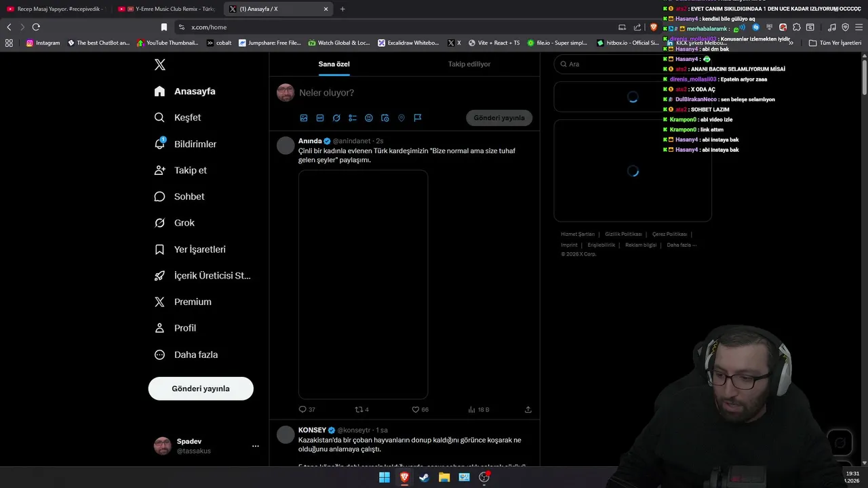Screen dimensions: 868x488
Task: Add media image in the composer
Action: click(x=304, y=118)
